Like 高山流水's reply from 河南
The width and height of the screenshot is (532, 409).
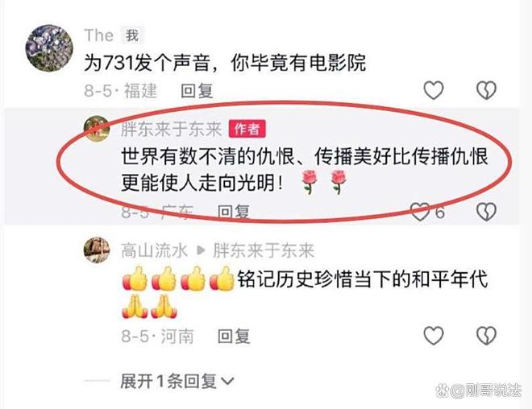click(x=434, y=336)
